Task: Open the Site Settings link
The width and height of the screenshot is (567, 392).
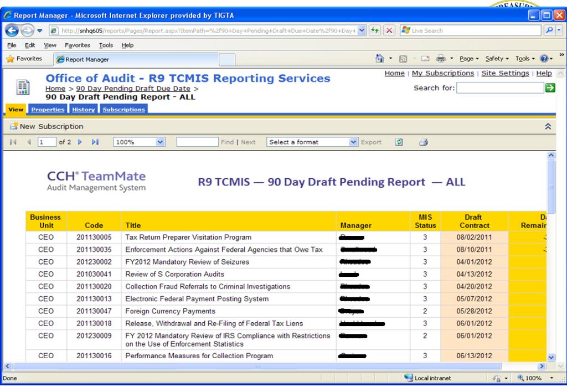Action: (x=505, y=73)
